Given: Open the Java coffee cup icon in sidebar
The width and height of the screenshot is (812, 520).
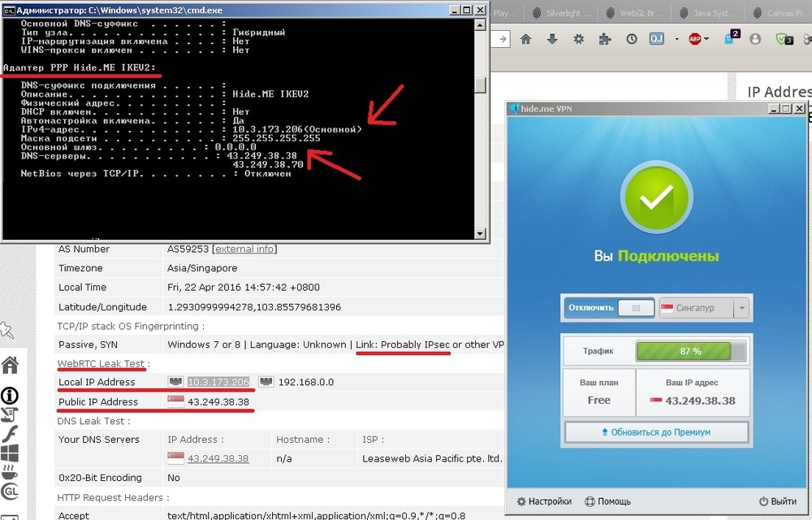Looking at the screenshot, I should pos(9,472).
